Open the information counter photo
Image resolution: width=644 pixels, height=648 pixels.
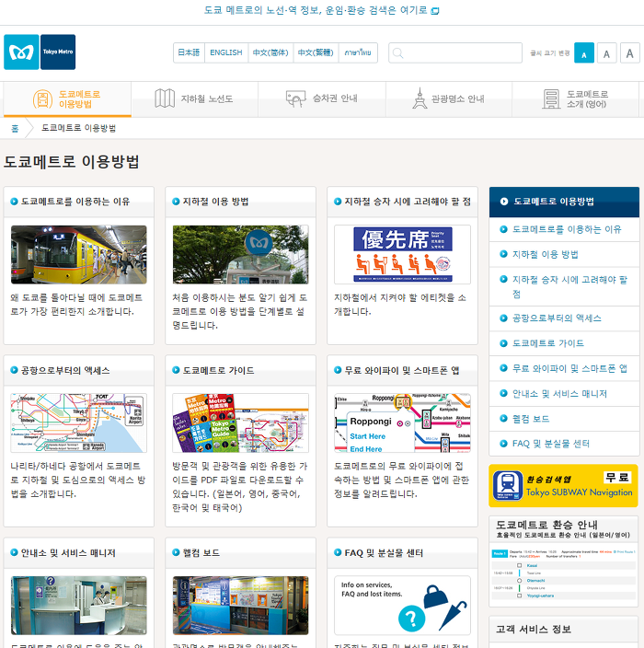79,606
